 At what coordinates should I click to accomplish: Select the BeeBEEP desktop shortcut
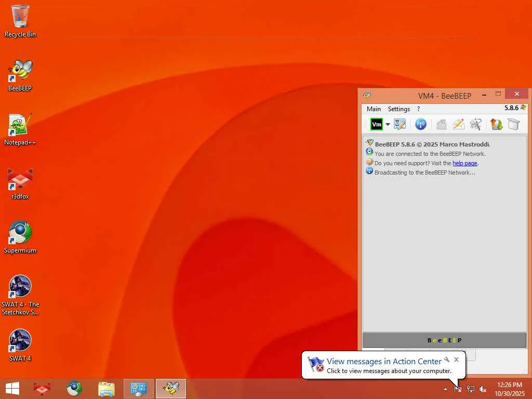pyautogui.click(x=20, y=75)
